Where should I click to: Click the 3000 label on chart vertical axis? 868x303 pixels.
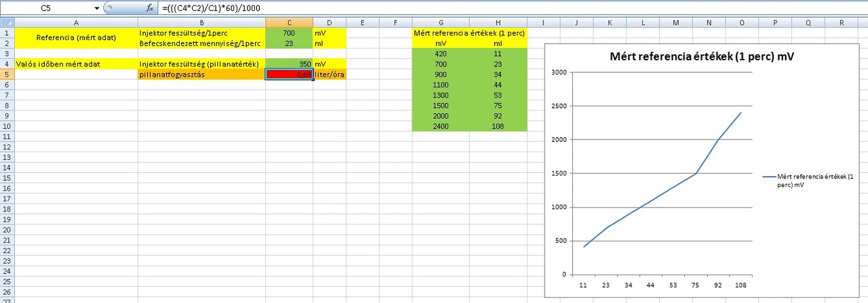pyautogui.click(x=558, y=72)
